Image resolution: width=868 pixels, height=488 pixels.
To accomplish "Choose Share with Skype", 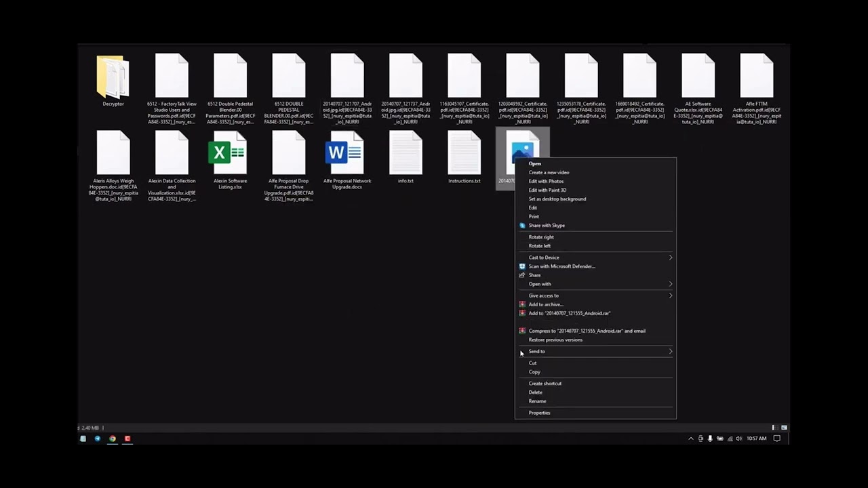I will point(547,225).
